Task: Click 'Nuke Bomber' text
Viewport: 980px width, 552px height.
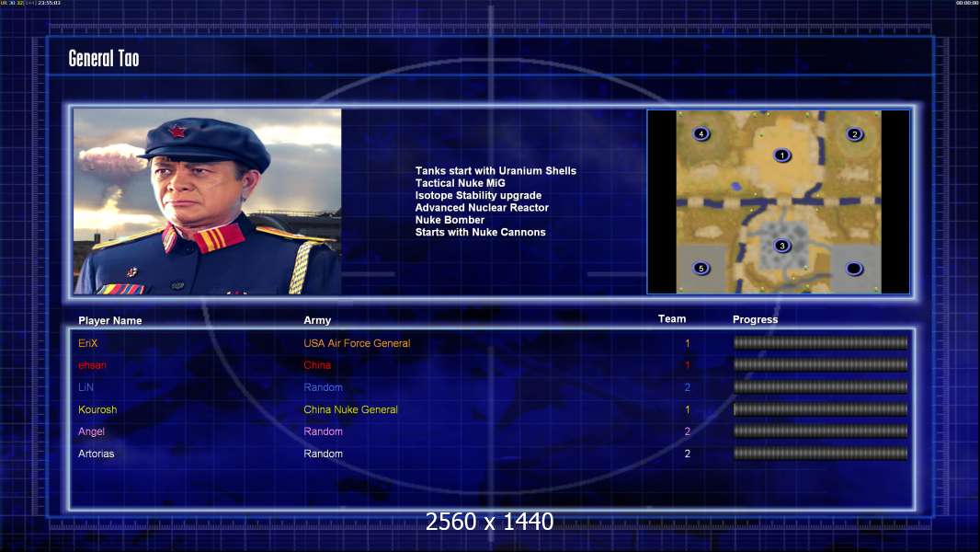Action: tap(450, 220)
